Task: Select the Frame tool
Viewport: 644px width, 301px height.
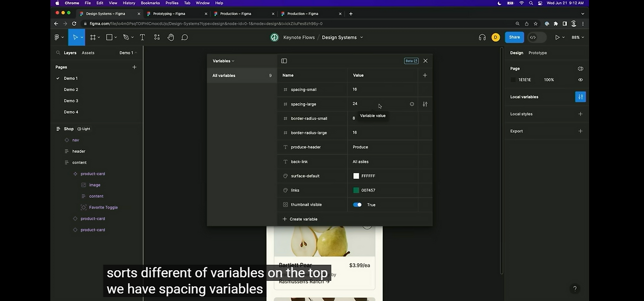Action: point(93,37)
